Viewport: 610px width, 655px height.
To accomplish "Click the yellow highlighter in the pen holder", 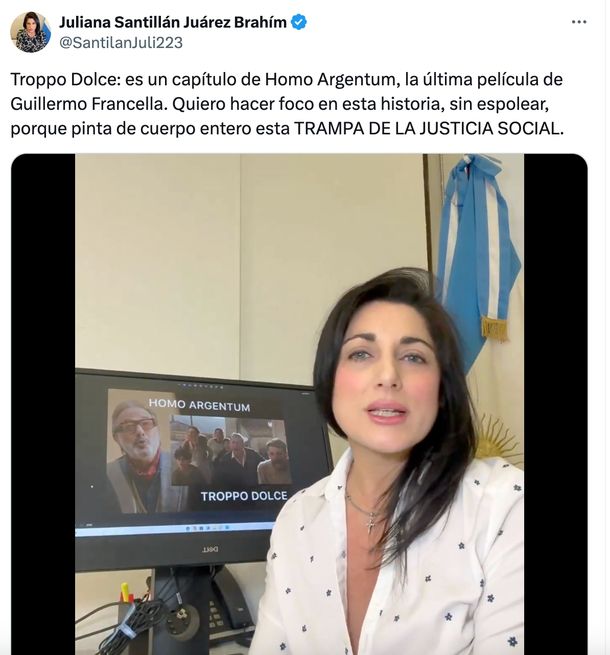I will coord(125,593).
